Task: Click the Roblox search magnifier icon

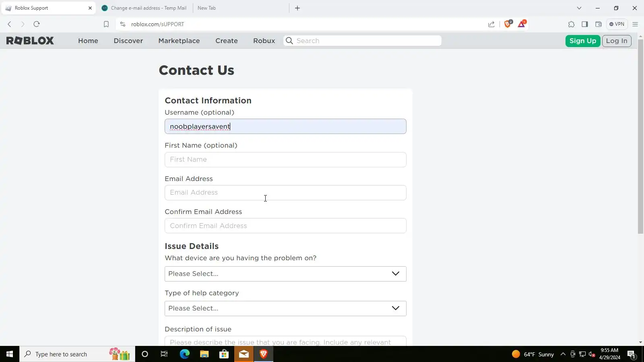Action: click(x=289, y=41)
